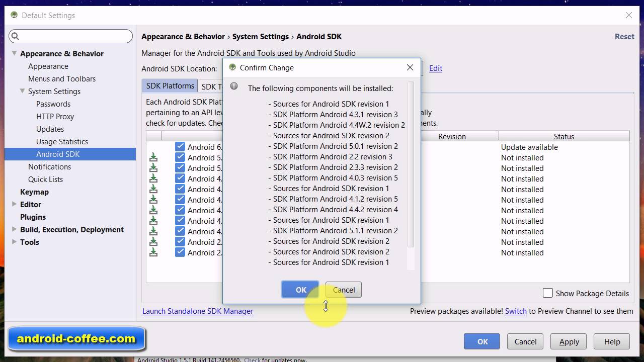Toggle the checkbox for the Android 6 row
644x362 pixels.
click(x=180, y=147)
